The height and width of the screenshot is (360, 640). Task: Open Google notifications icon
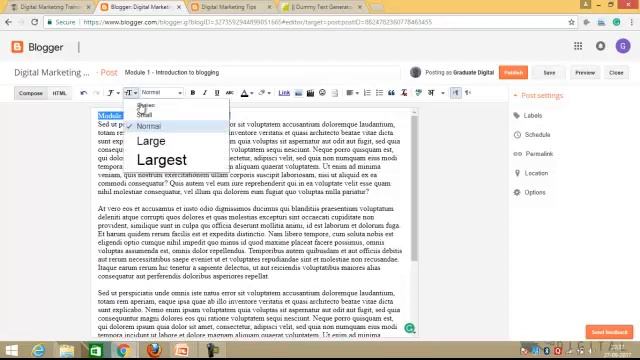(600, 46)
